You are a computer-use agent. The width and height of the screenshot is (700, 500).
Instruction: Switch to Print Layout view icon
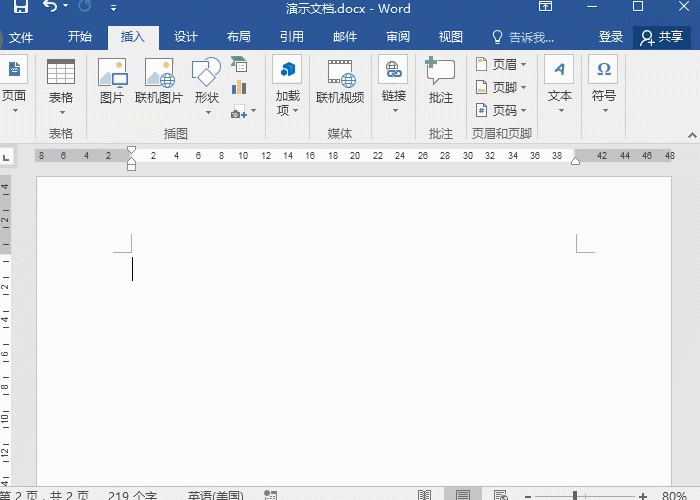pyautogui.click(x=463, y=495)
